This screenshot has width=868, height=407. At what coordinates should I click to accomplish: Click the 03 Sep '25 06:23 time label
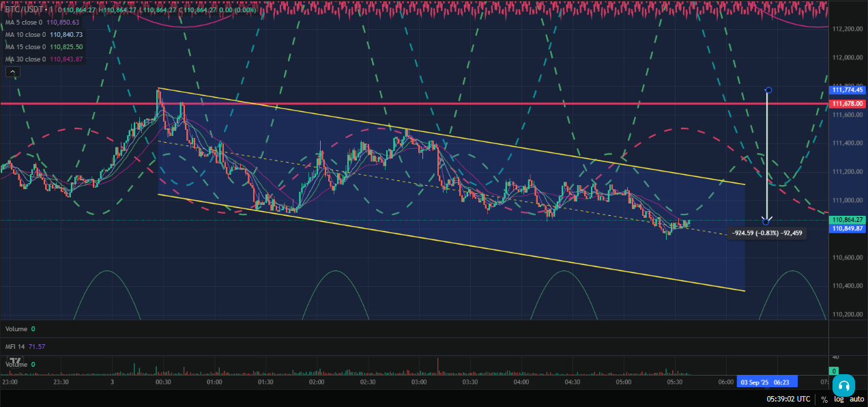(x=766, y=382)
